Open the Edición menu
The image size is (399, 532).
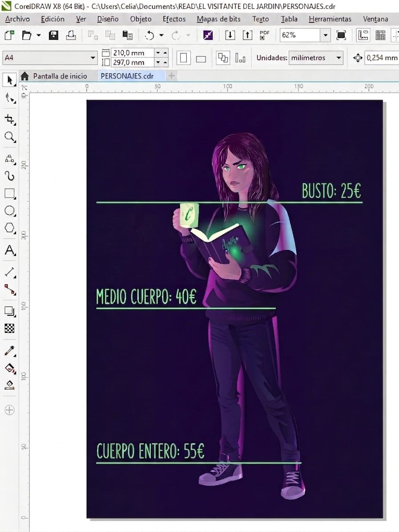(53, 19)
